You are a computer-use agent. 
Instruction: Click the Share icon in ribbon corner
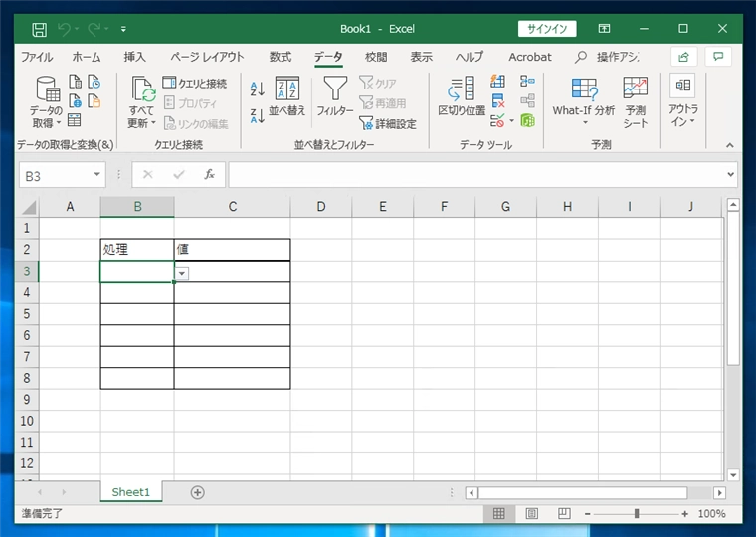tap(683, 57)
